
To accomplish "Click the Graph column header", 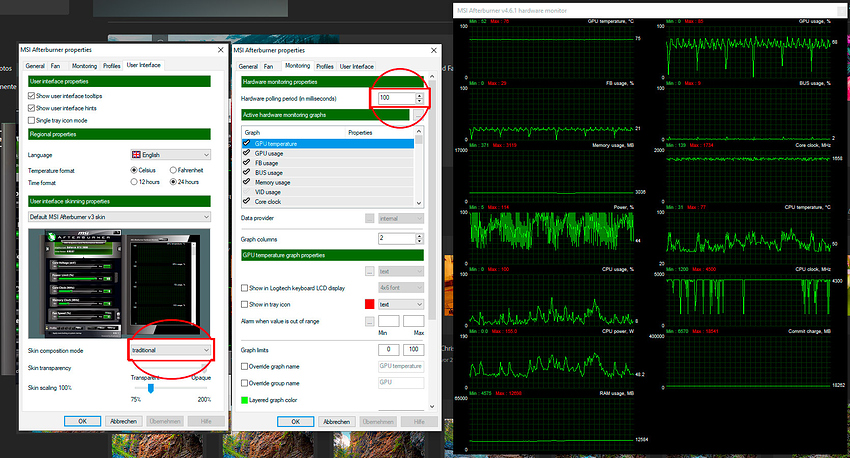I will point(293,132).
